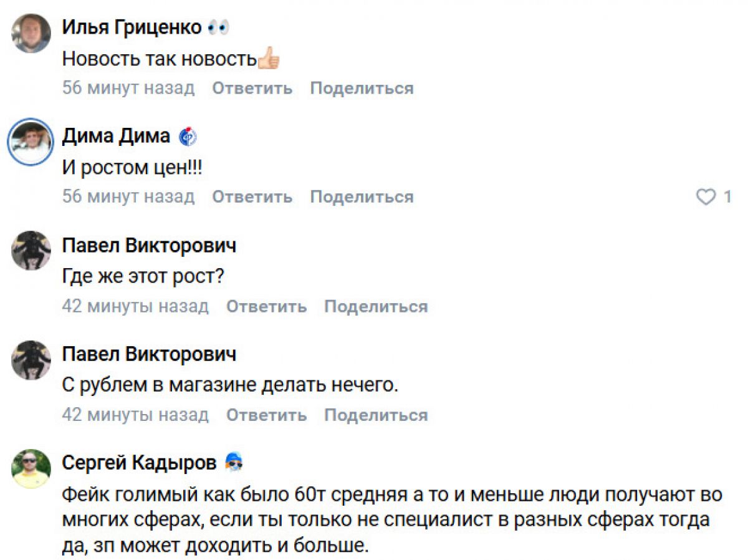Click the eyes emoji next to Илья Гриценко
The image size is (748, 560).
218,27
